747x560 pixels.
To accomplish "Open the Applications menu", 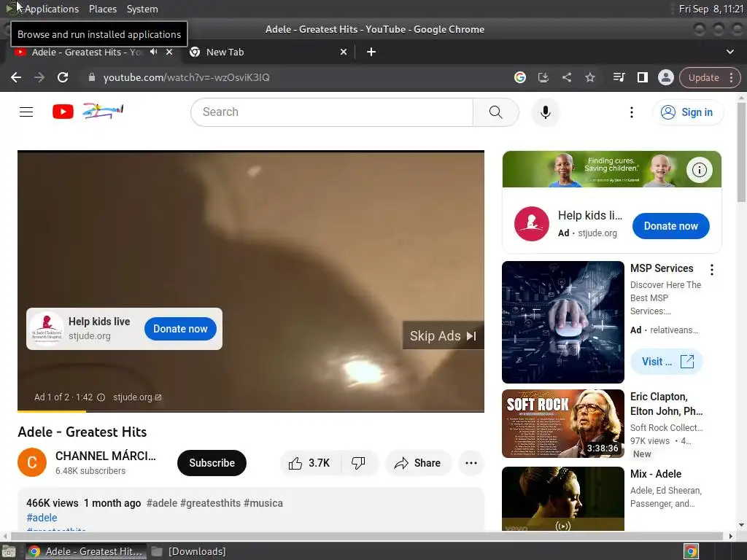I will 52,9.
